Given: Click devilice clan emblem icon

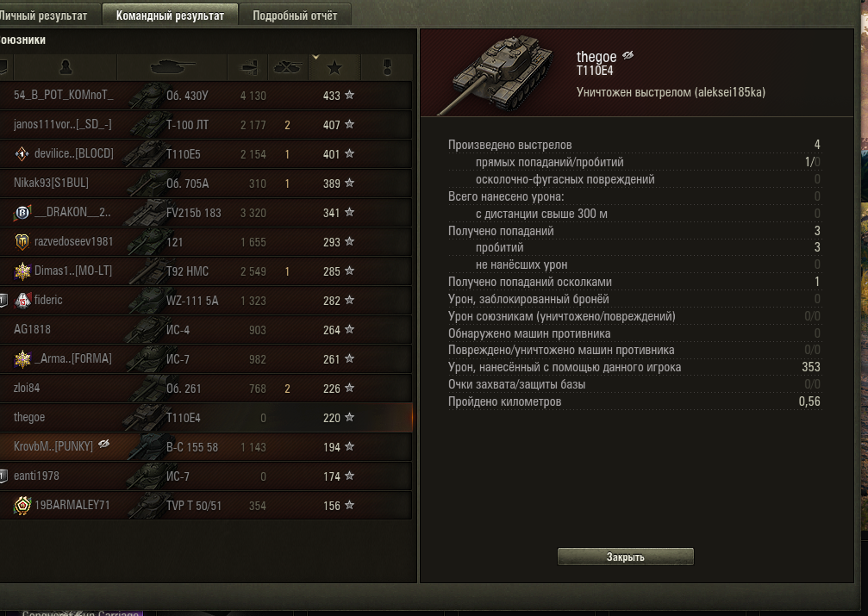Looking at the screenshot, I should click(x=22, y=154).
